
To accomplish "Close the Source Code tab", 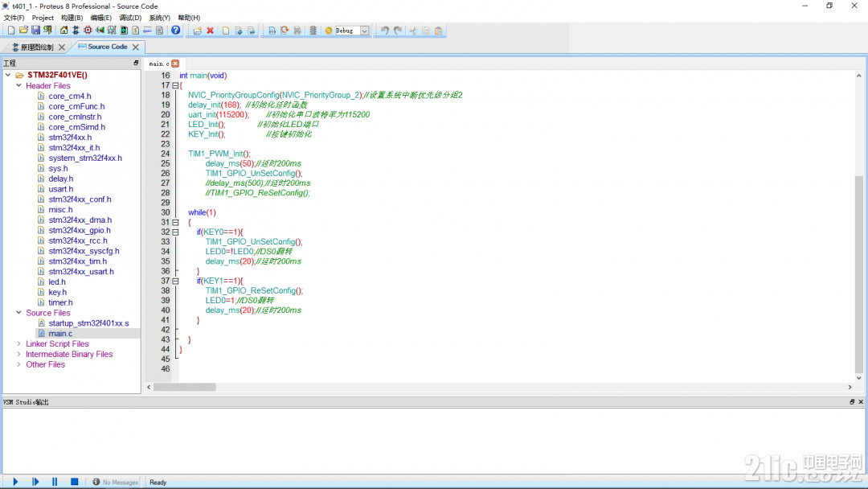I will 136,47.
